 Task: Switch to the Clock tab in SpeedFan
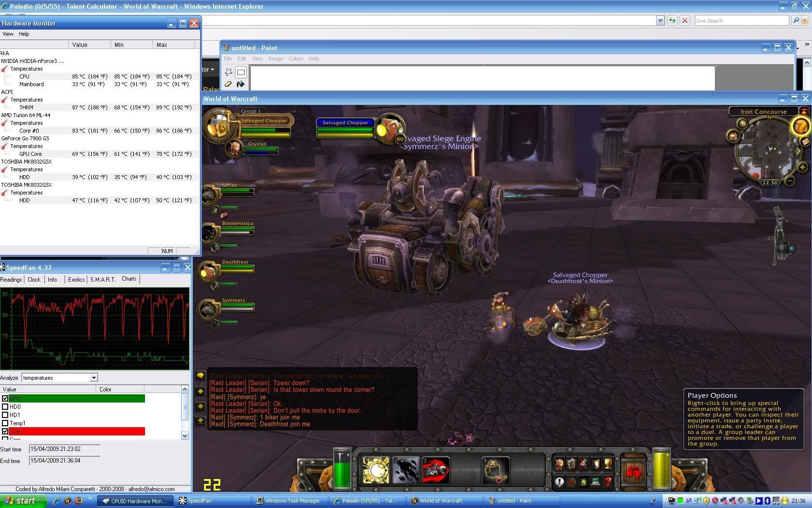pos(34,280)
